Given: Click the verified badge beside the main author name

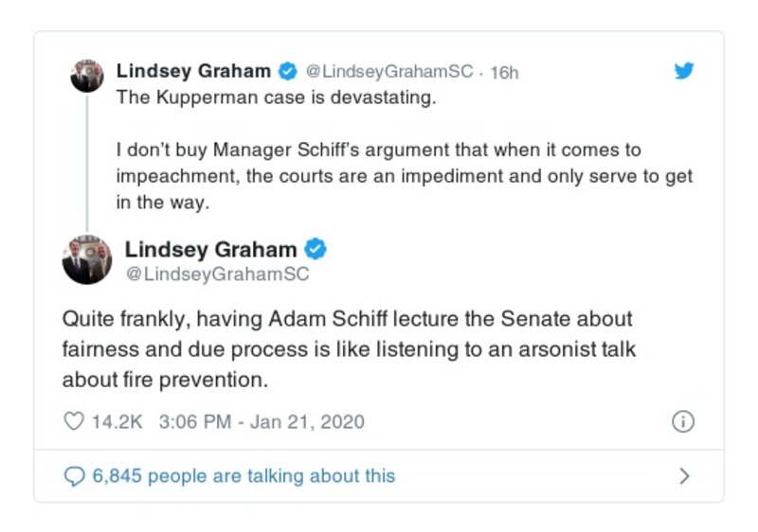Looking at the screenshot, I should point(316,250).
